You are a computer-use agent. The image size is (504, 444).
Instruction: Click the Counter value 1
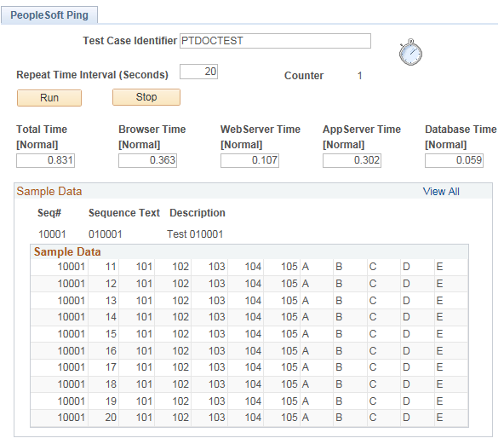359,76
